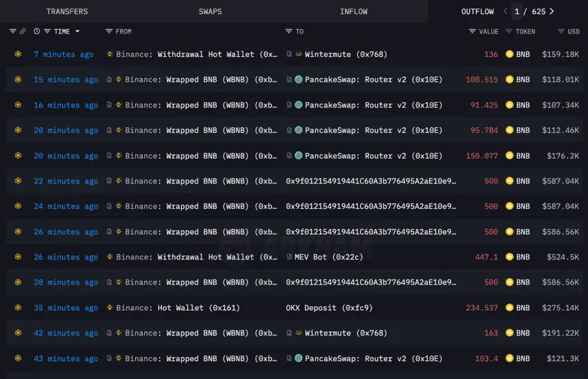Open the Value column filter
Image resolution: width=588 pixels, height=379 pixels.
click(472, 31)
